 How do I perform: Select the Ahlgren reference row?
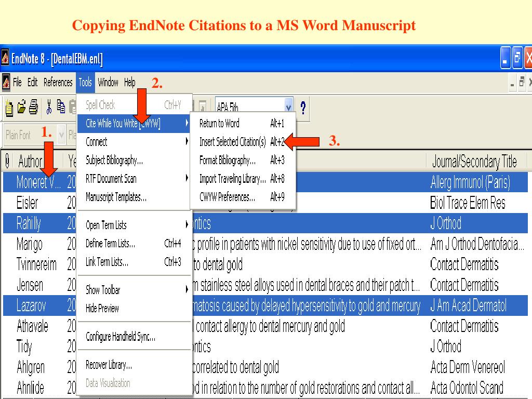pyautogui.click(x=265, y=367)
